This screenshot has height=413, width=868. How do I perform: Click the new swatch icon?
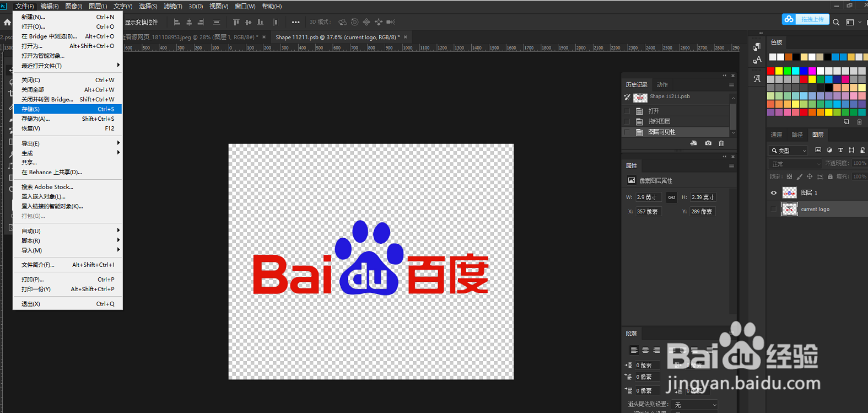point(847,122)
